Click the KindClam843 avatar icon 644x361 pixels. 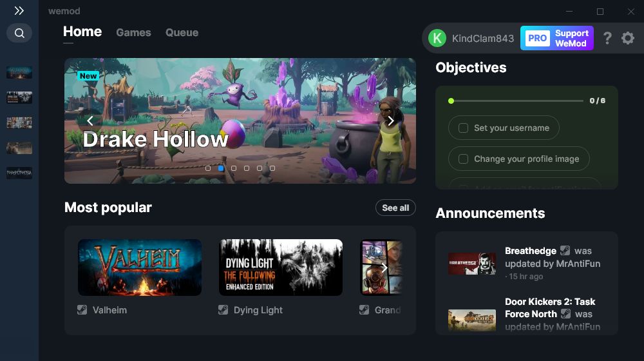pos(437,38)
